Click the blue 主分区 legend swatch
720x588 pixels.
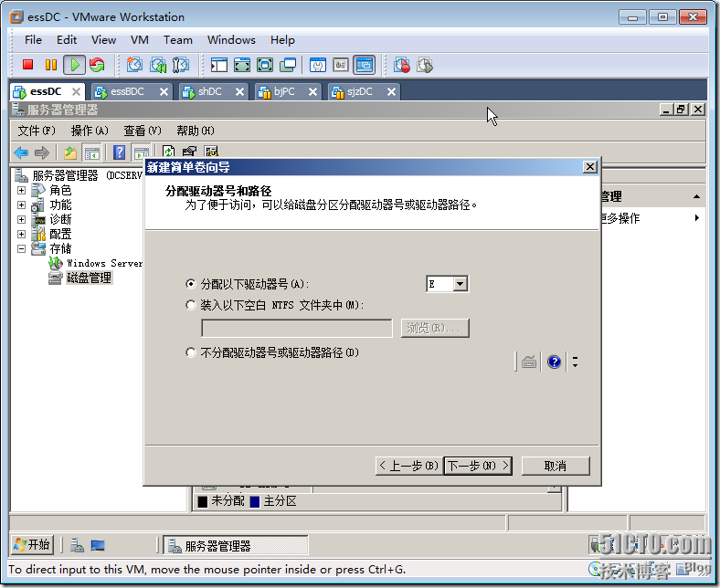(x=255, y=501)
